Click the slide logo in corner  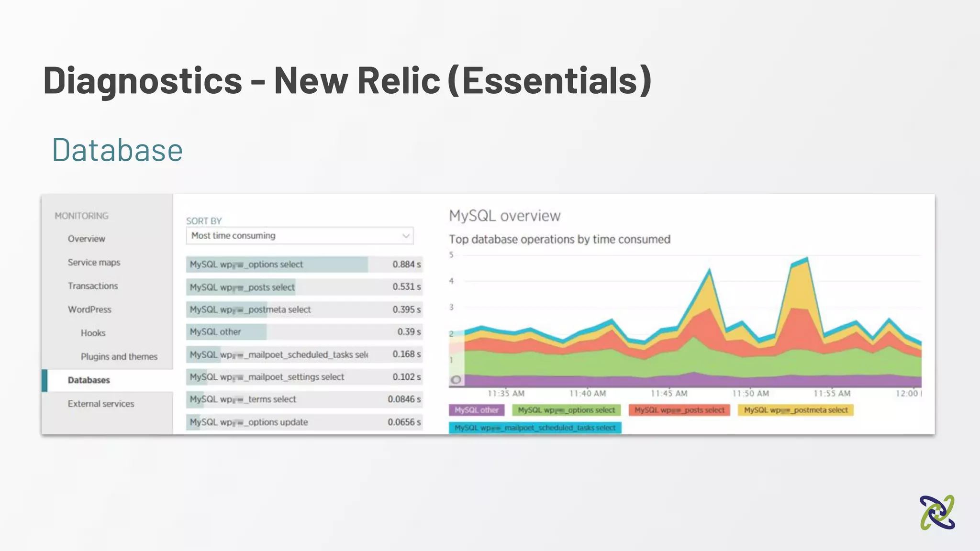pyautogui.click(x=937, y=512)
